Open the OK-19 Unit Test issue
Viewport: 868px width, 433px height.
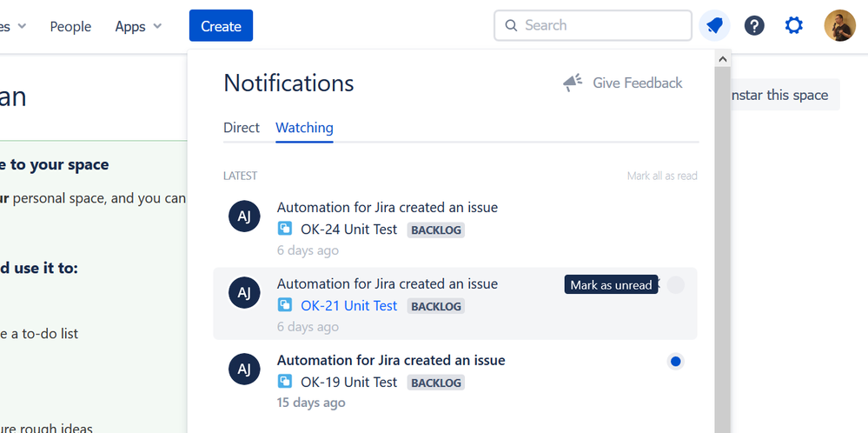[348, 382]
